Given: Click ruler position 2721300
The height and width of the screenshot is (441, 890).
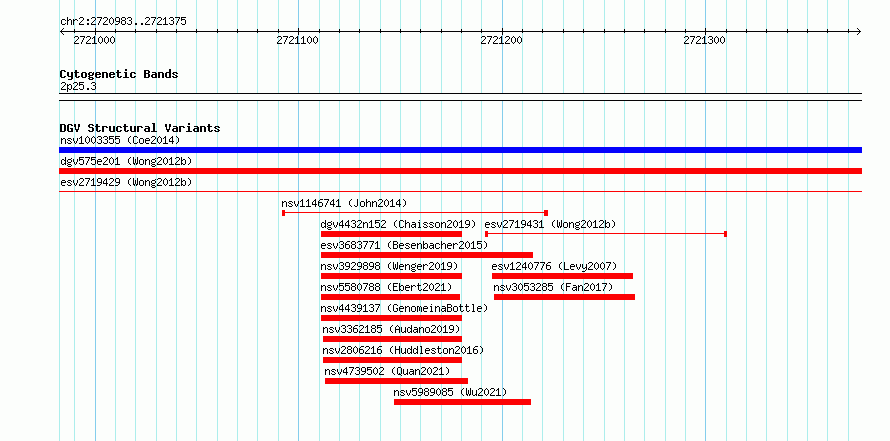Looking at the screenshot, I should [704, 40].
